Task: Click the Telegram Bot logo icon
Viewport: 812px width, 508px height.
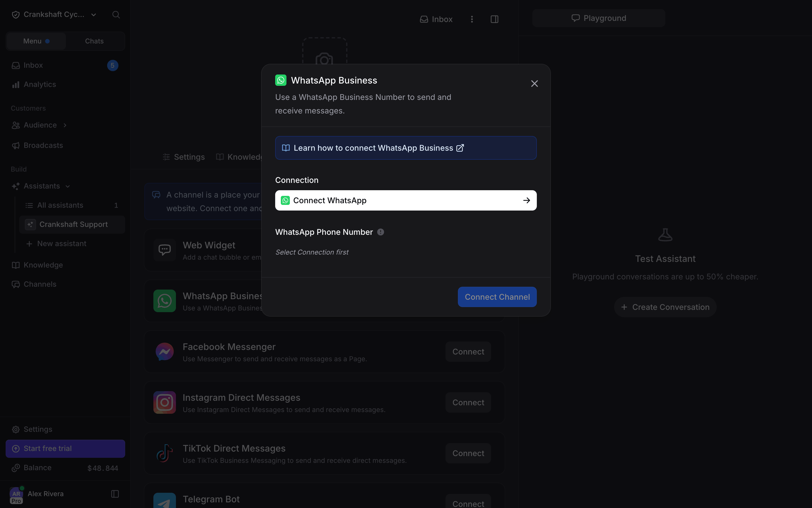Action: pyautogui.click(x=164, y=501)
